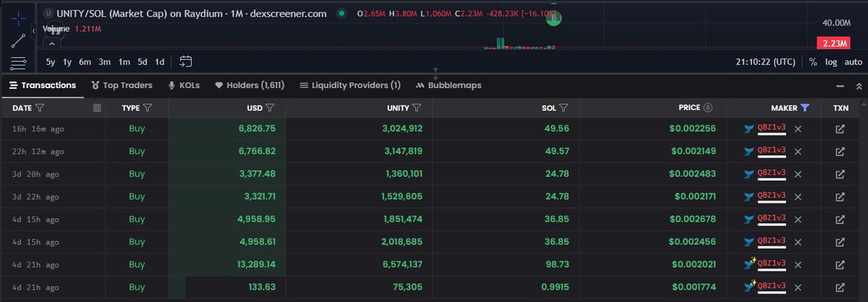
Task: Set chart range to 6m
Action: [x=85, y=62]
